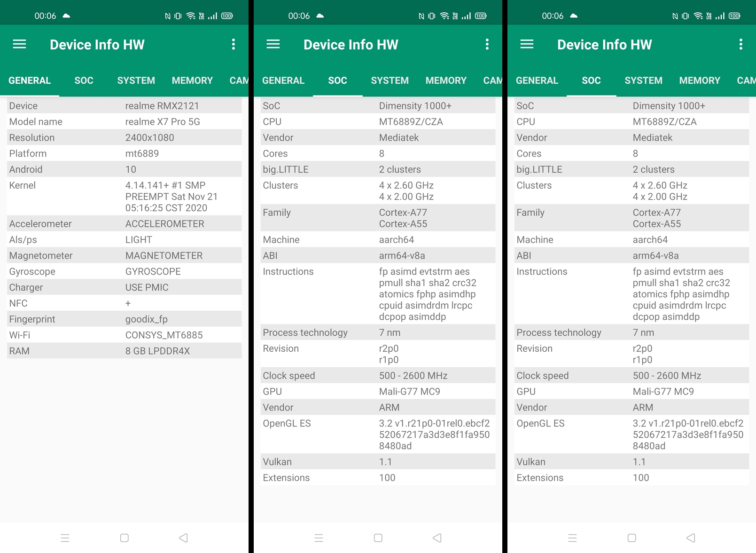Select GENERAL tab in left screen
Viewport: 756px width, 553px height.
click(x=30, y=80)
